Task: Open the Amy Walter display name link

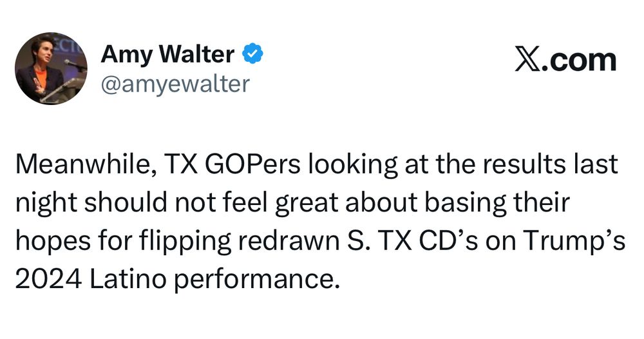Action: pos(167,54)
